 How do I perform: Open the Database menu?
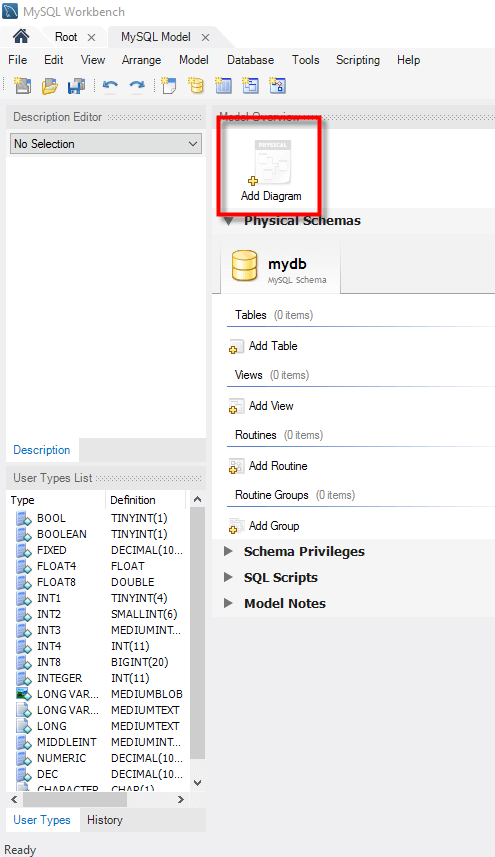point(251,60)
